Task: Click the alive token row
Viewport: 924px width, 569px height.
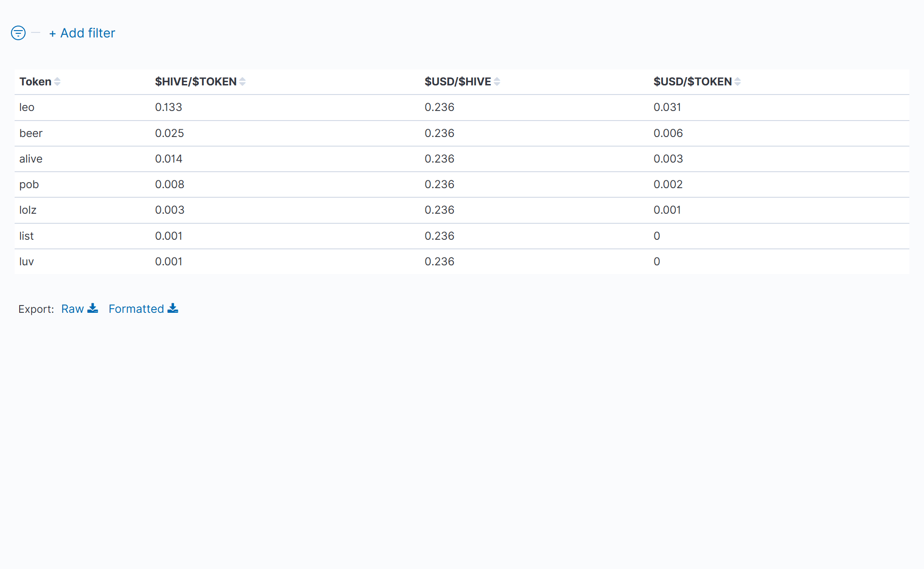Action: (x=31, y=159)
